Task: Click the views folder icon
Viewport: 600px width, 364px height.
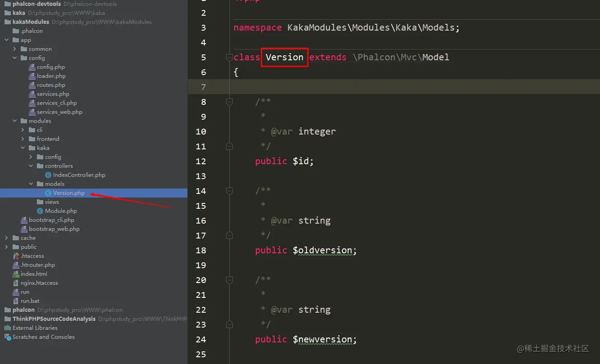Action: pyautogui.click(x=41, y=202)
